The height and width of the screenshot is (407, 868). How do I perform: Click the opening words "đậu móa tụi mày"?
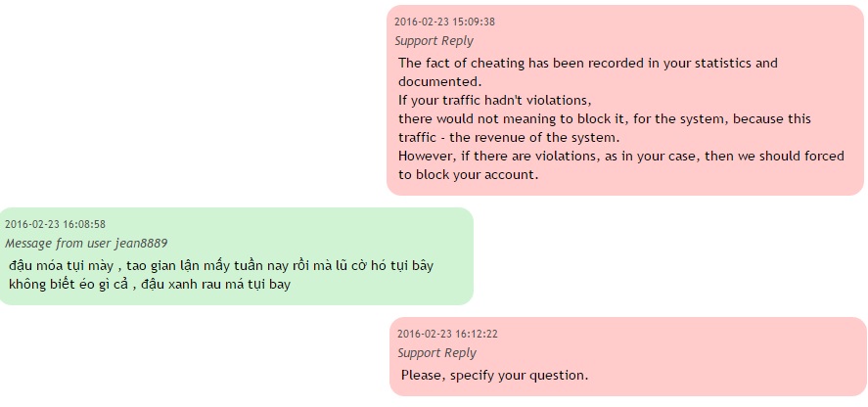[61, 266]
